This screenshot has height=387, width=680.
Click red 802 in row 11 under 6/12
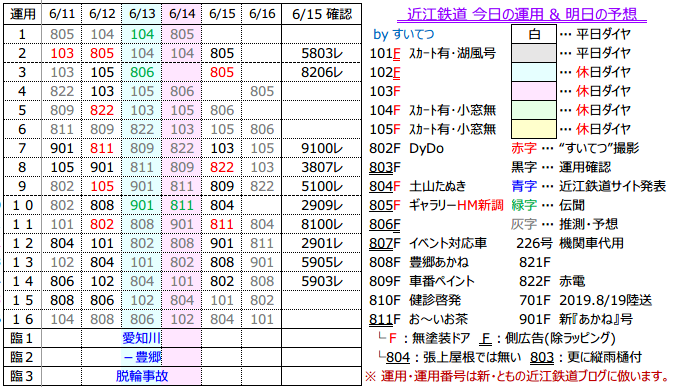102,224
